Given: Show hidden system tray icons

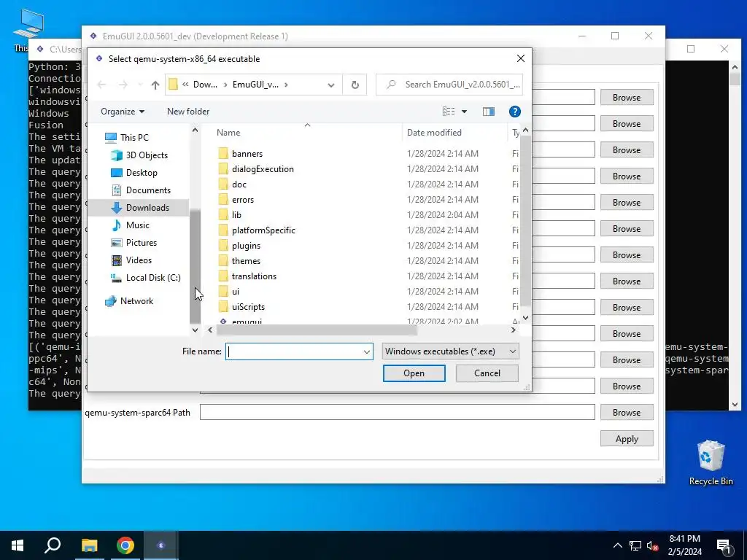Looking at the screenshot, I should click(617, 545).
